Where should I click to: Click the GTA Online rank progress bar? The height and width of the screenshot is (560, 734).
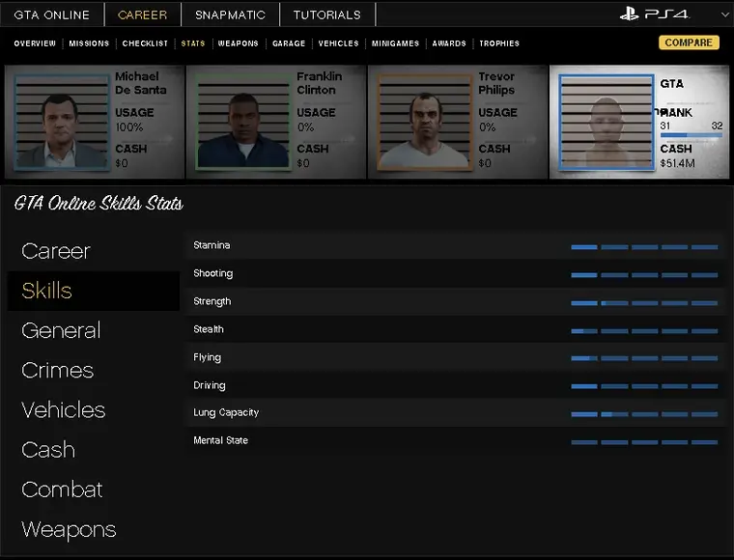click(691, 136)
